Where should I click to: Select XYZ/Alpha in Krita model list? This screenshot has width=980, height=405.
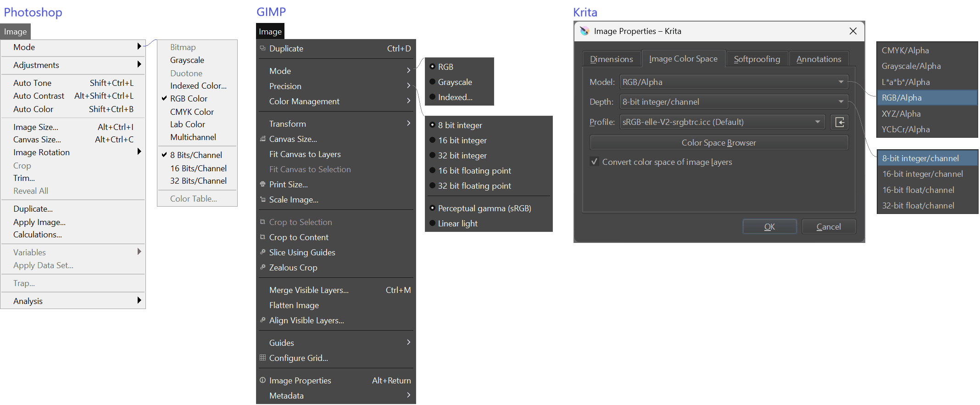click(927, 113)
